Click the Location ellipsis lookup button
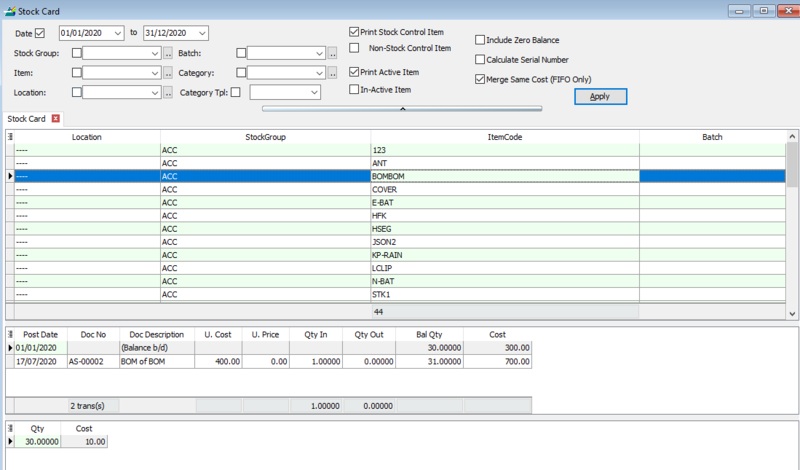 (x=168, y=93)
